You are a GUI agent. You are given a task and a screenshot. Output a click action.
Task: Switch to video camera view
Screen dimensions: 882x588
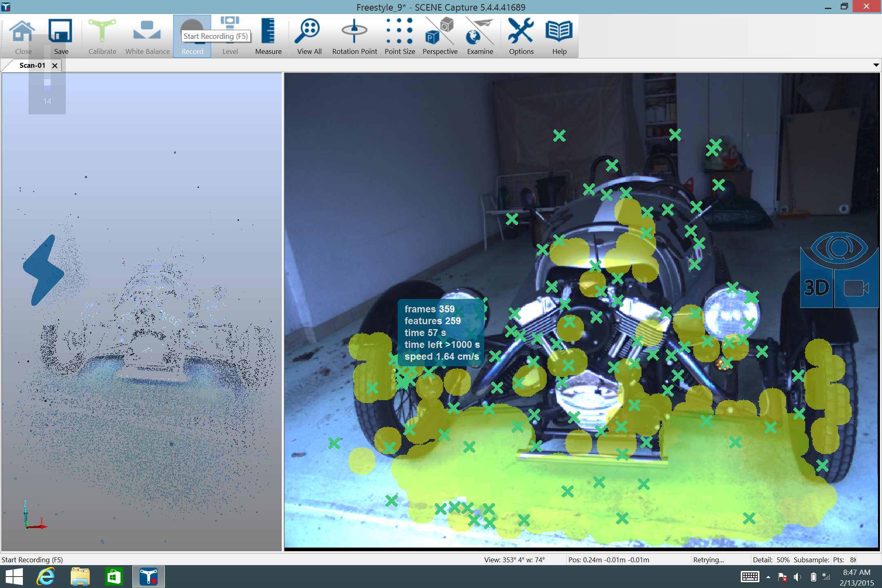(856, 288)
